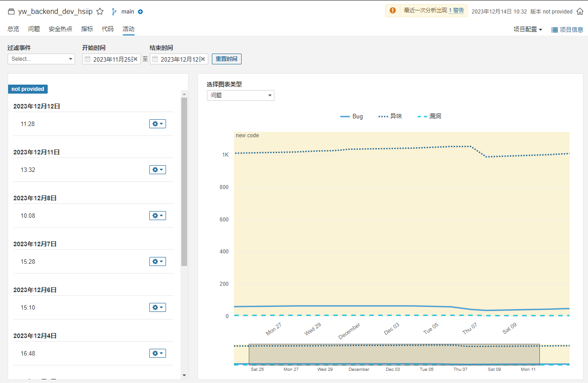Open the gear menu for 16:48 analysis
Image resolution: width=588 pixels, height=383 pixels.
pyautogui.click(x=157, y=353)
